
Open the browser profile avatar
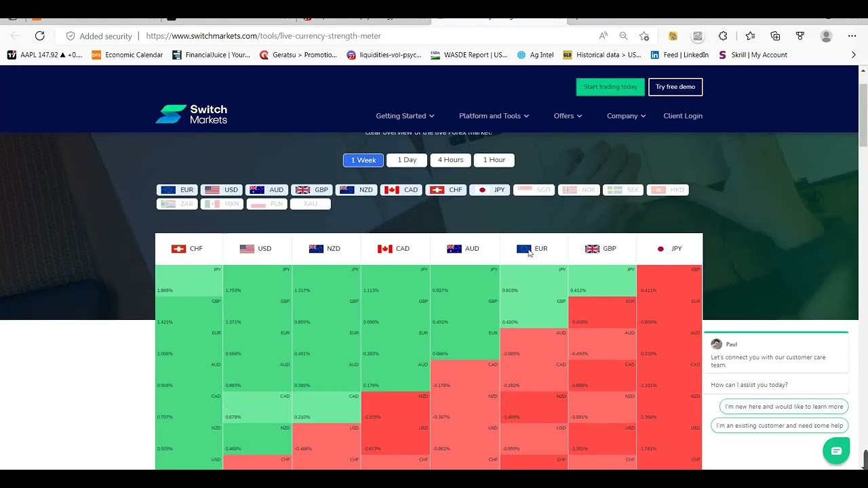[x=826, y=36]
